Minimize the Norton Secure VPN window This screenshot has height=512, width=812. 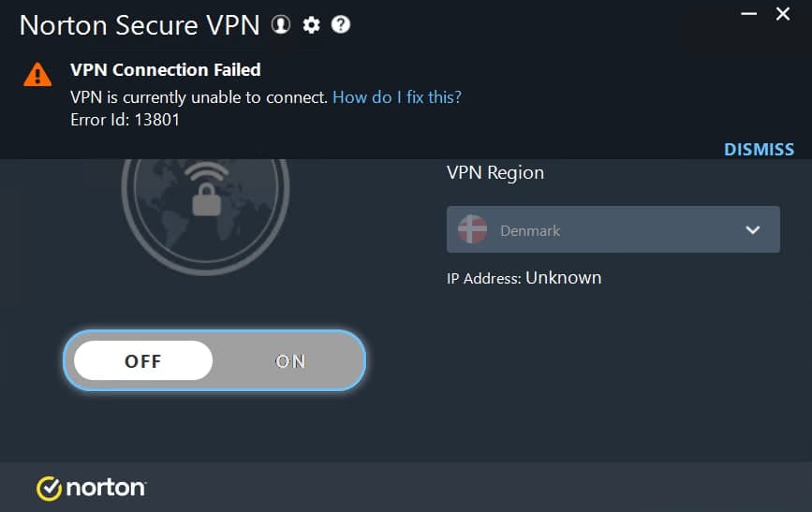[x=747, y=13]
